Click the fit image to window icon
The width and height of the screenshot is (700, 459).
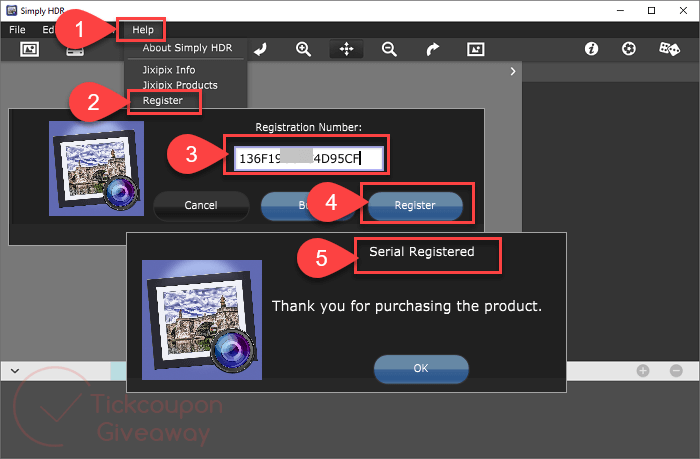pyautogui.click(x=475, y=49)
